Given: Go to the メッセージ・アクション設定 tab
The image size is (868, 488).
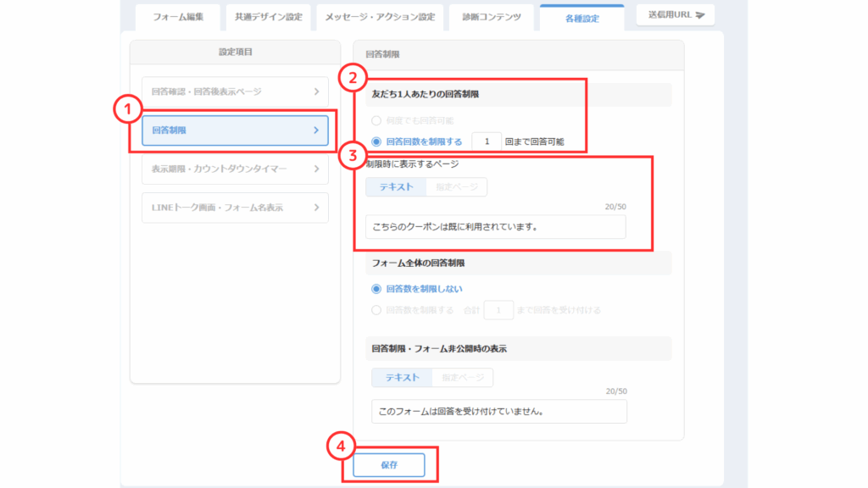Looking at the screenshot, I should (x=379, y=17).
